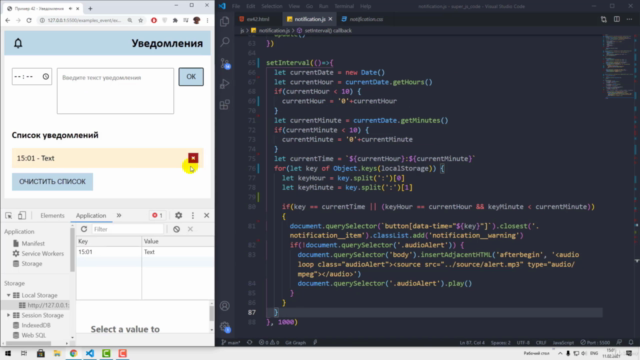Screen dimensions: 640x360
Task: Open Extensions view in VS Code
Action: [x=224, y=104]
